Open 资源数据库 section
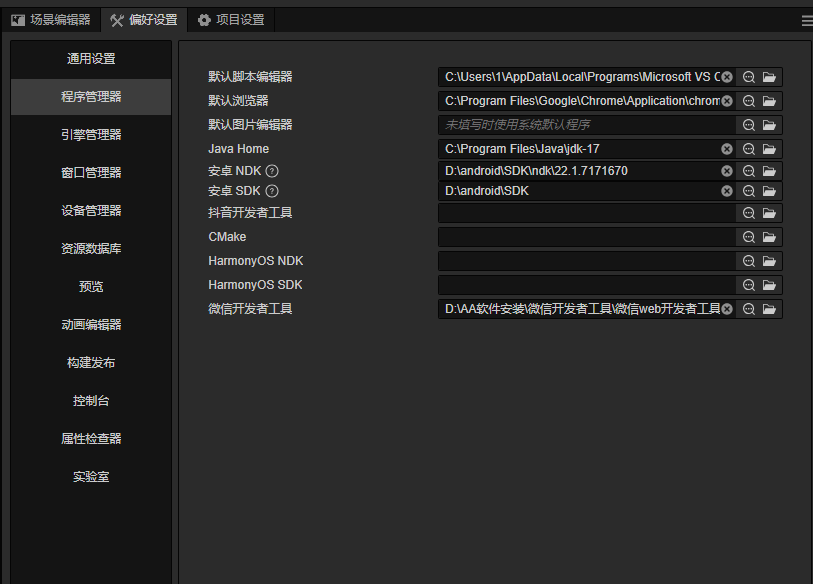 [x=91, y=248]
